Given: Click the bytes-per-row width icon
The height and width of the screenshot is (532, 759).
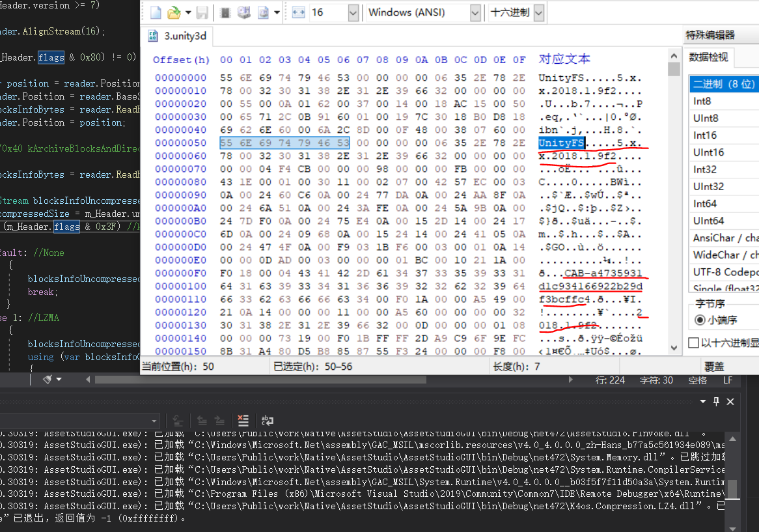Looking at the screenshot, I should tap(298, 12).
